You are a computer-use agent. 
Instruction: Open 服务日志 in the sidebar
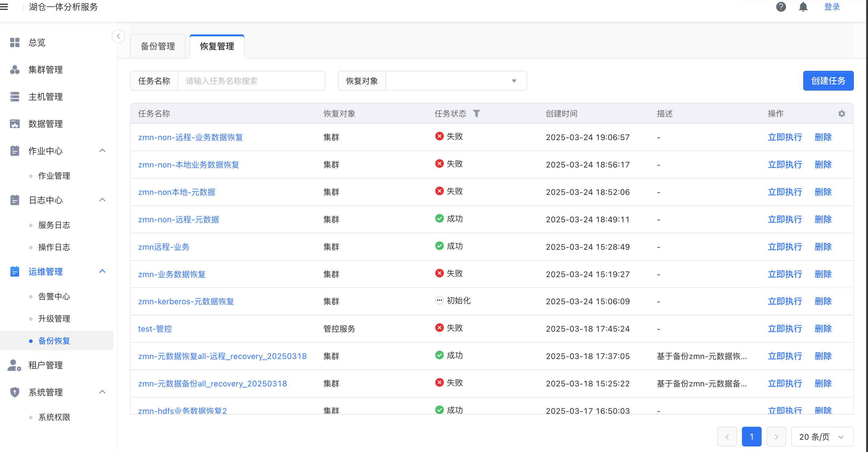tap(54, 225)
